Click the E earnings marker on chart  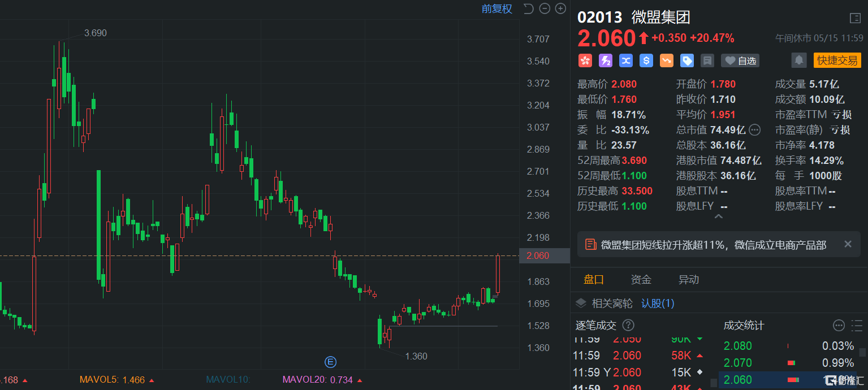(x=330, y=362)
